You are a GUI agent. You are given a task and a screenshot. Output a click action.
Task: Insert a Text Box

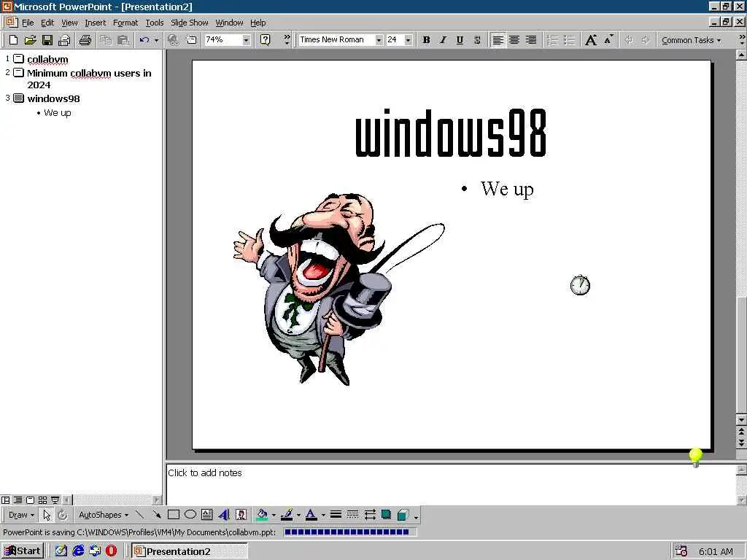coord(206,515)
